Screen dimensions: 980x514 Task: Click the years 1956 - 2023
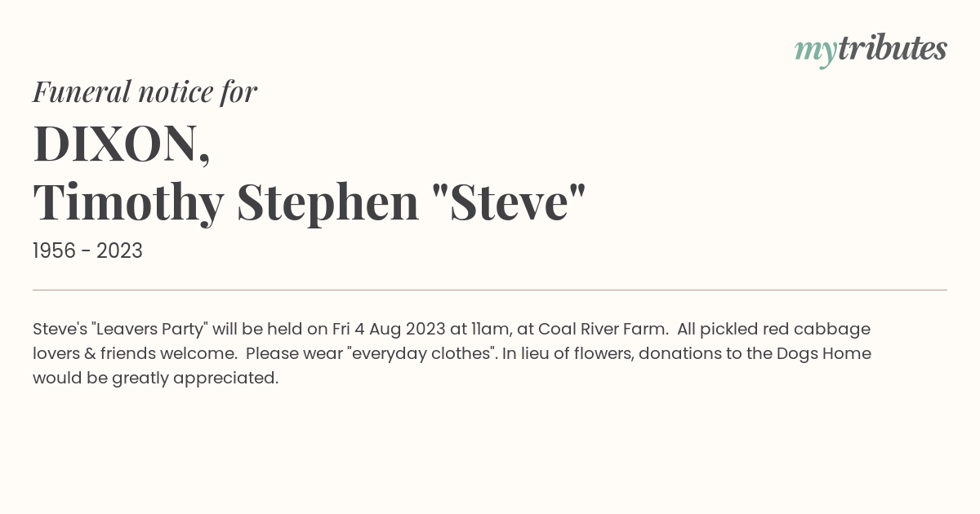pos(87,251)
